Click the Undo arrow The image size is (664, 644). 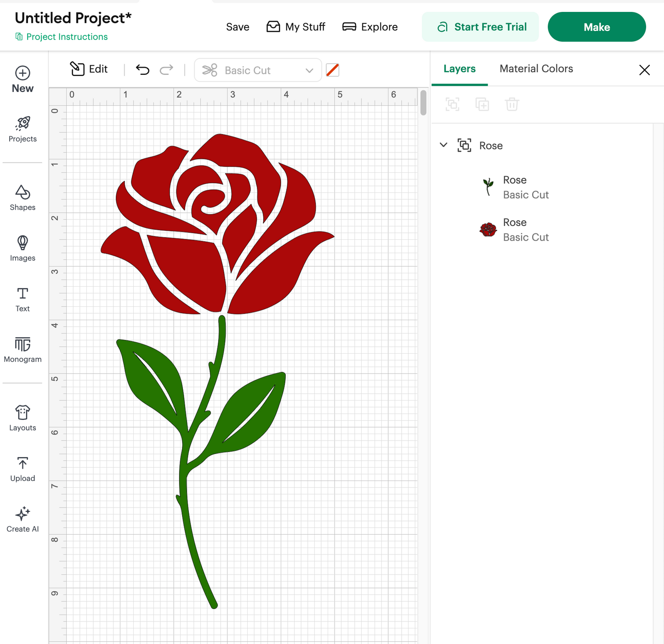pos(143,70)
